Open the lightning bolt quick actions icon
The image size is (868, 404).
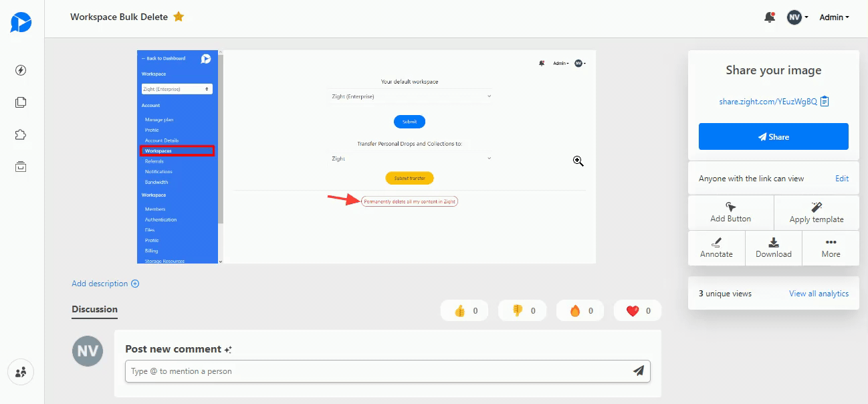[21, 70]
